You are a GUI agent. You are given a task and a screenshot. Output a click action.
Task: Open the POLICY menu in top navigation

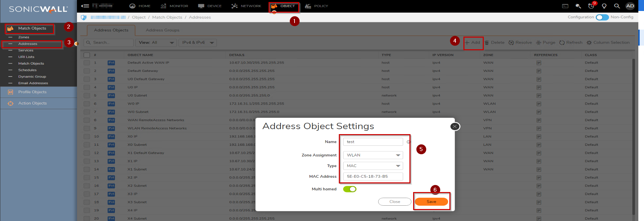[317, 6]
